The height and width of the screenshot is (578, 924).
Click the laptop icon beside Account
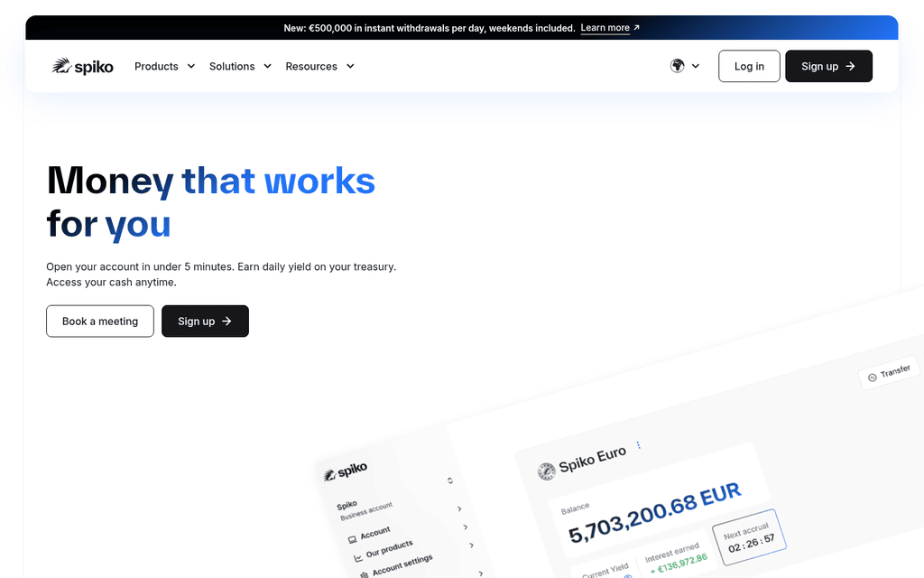click(352, 539)
